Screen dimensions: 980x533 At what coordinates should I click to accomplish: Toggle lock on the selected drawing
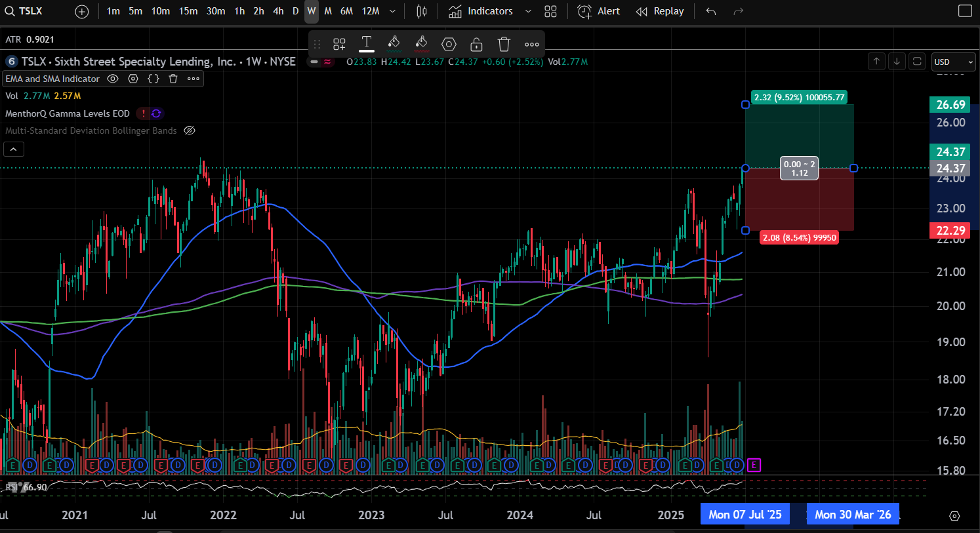[x=476, y=45]
